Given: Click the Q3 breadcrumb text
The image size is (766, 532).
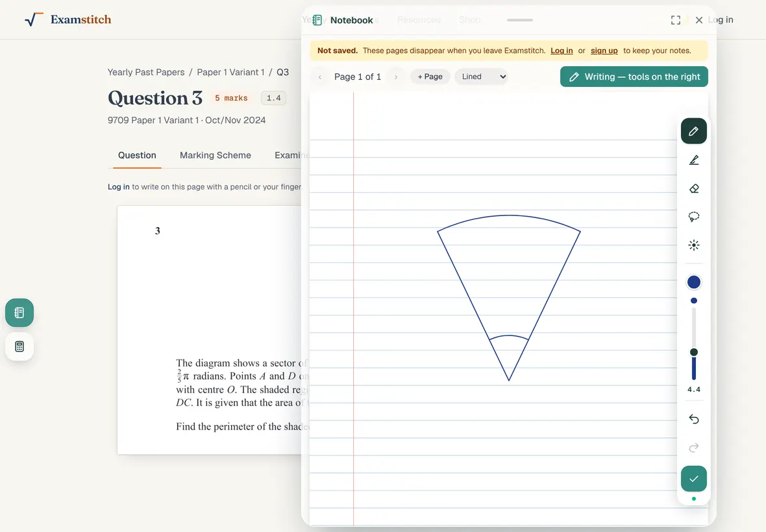Looking at the screenshot, I should (283, 72).
